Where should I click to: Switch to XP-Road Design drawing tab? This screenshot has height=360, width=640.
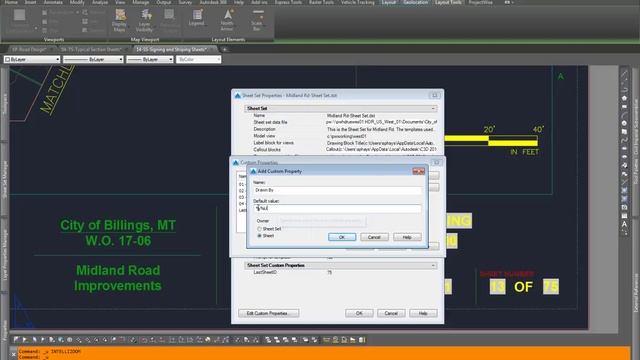point(29,49)
